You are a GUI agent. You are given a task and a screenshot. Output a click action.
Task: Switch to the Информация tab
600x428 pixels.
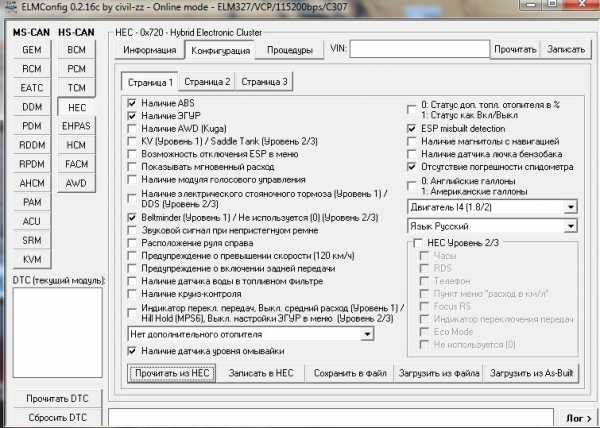coord(150,50)
